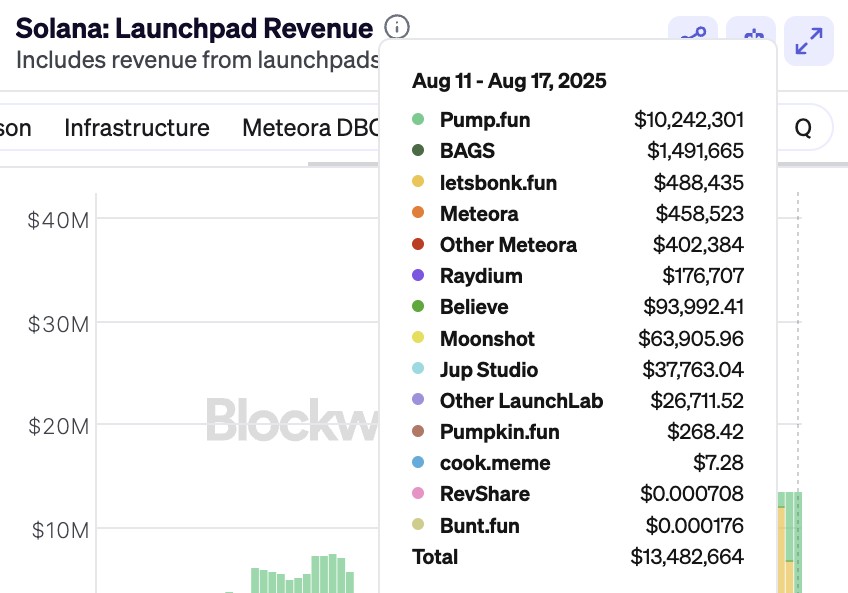848x593 pixels.
Task: Click the 'Believe' tooltip label
Action: pos(474,307)
